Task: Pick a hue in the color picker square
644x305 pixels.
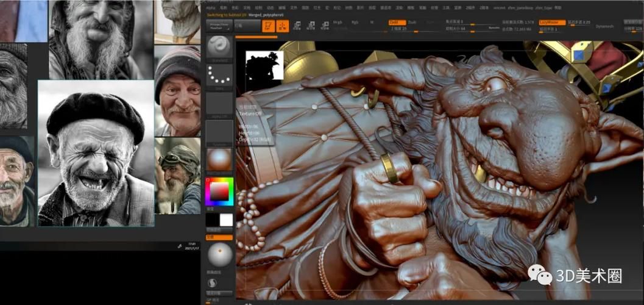Action: [219, 192]
